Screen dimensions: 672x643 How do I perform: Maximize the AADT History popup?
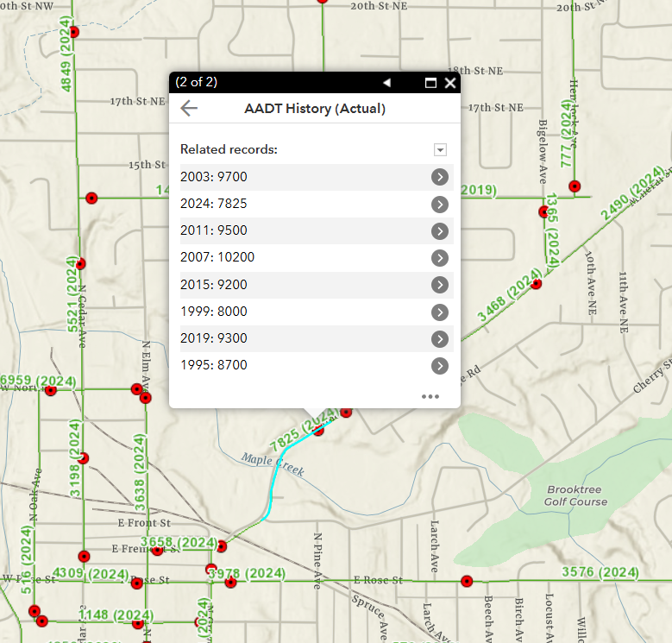[430, 83]
